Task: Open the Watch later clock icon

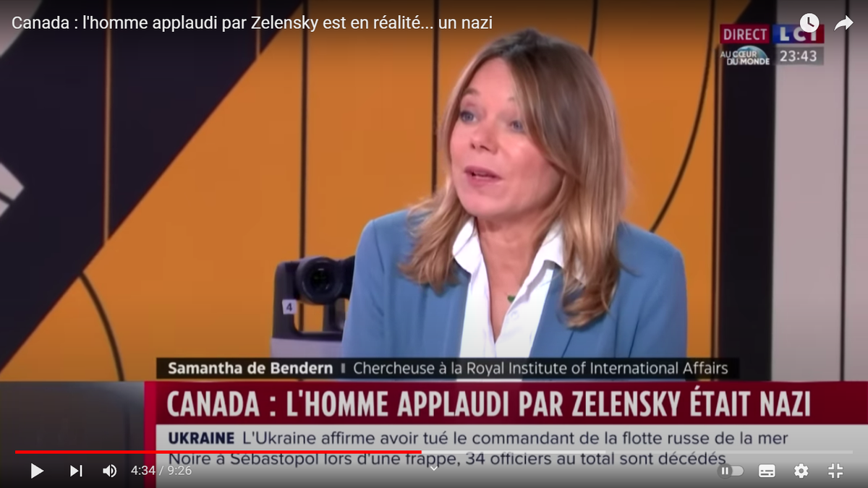Action: coord(809,23)
